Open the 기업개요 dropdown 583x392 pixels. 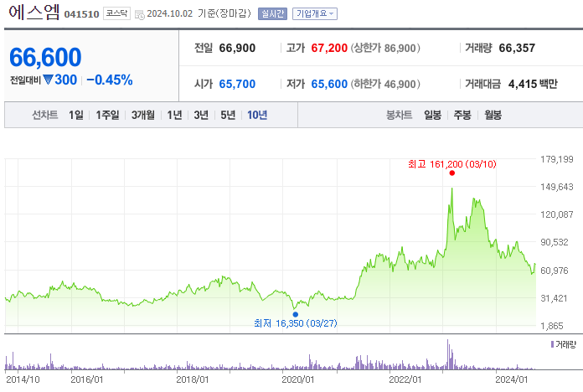pyautogui.click(x=315, y=13)
